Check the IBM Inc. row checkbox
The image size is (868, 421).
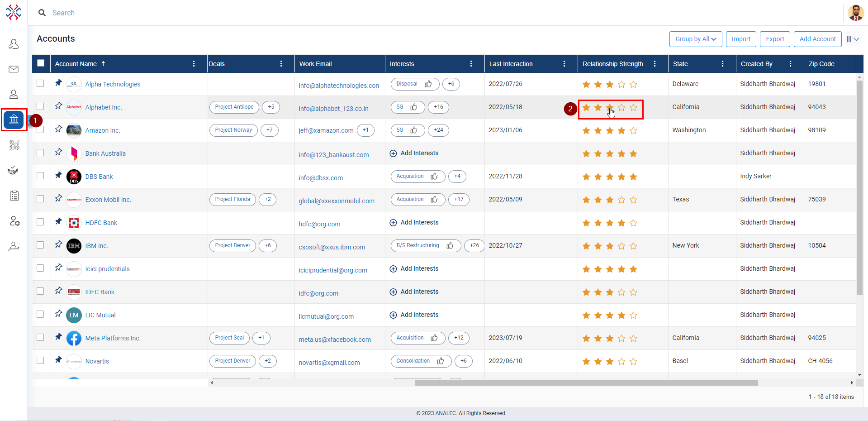pyautogui.click(x=40, y=245)
